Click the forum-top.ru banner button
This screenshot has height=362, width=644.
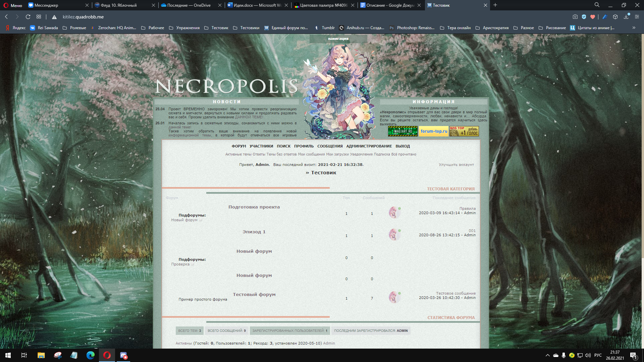pos(434,131)
